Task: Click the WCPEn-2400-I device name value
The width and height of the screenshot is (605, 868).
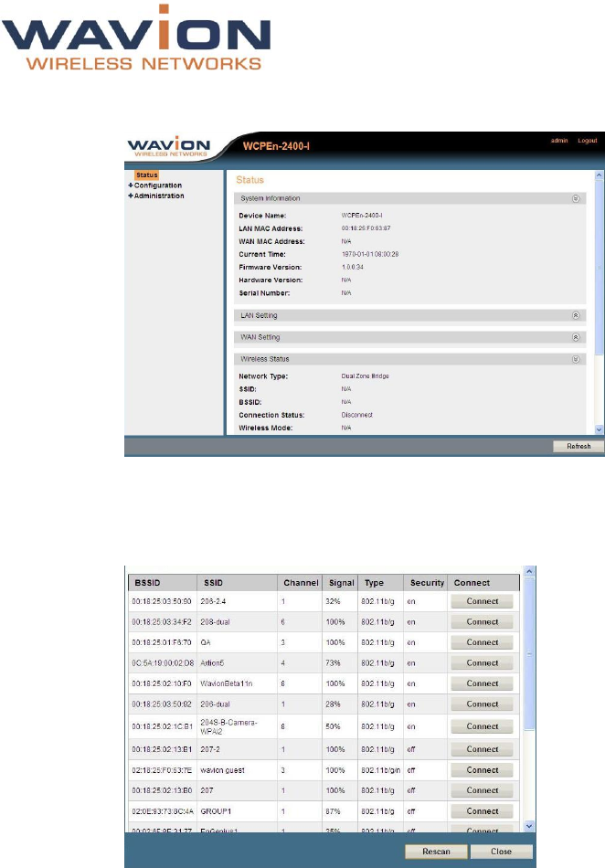Action: click(362, 216)
